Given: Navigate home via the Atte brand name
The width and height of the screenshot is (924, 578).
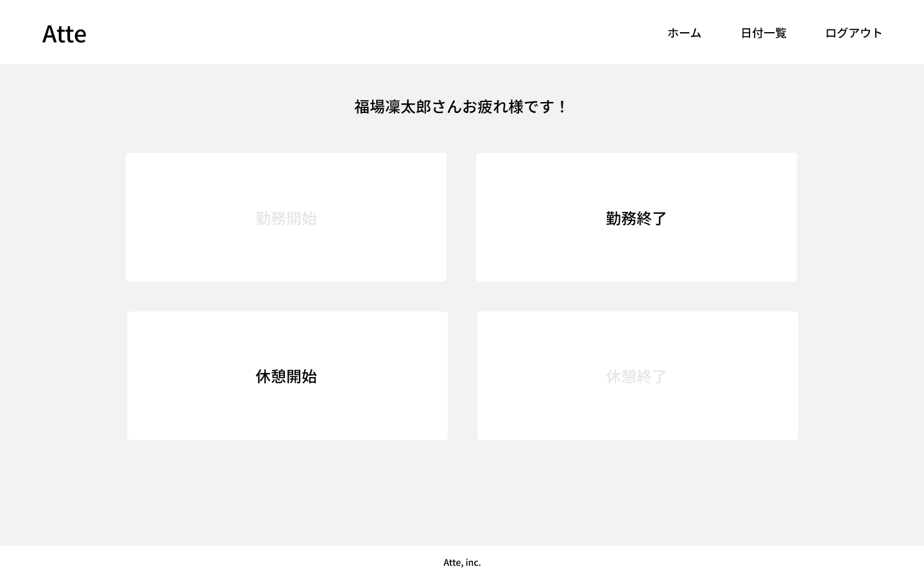Looking at the screenshot, I should point(64,33).
